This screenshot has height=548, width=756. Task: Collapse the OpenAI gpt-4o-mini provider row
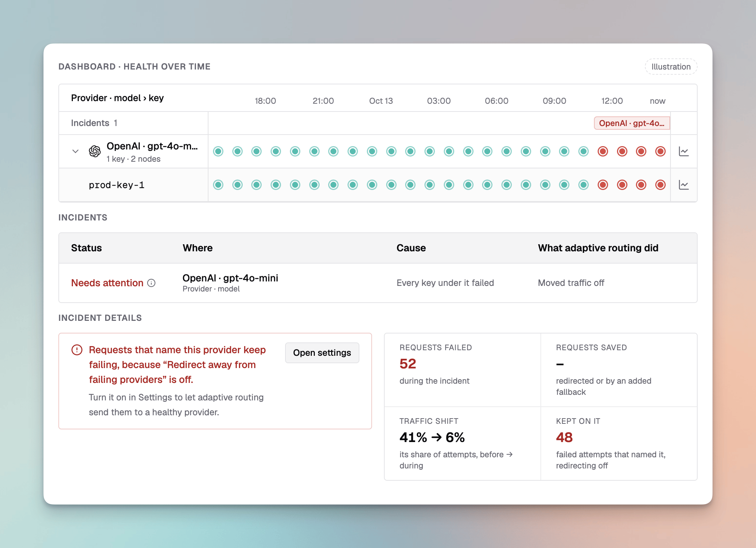coord(75,151)
